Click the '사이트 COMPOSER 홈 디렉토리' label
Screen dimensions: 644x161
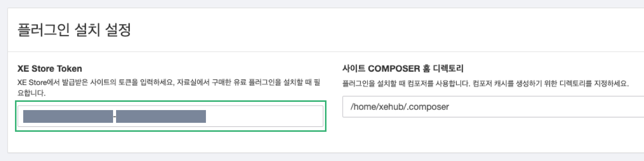[402, 69]
